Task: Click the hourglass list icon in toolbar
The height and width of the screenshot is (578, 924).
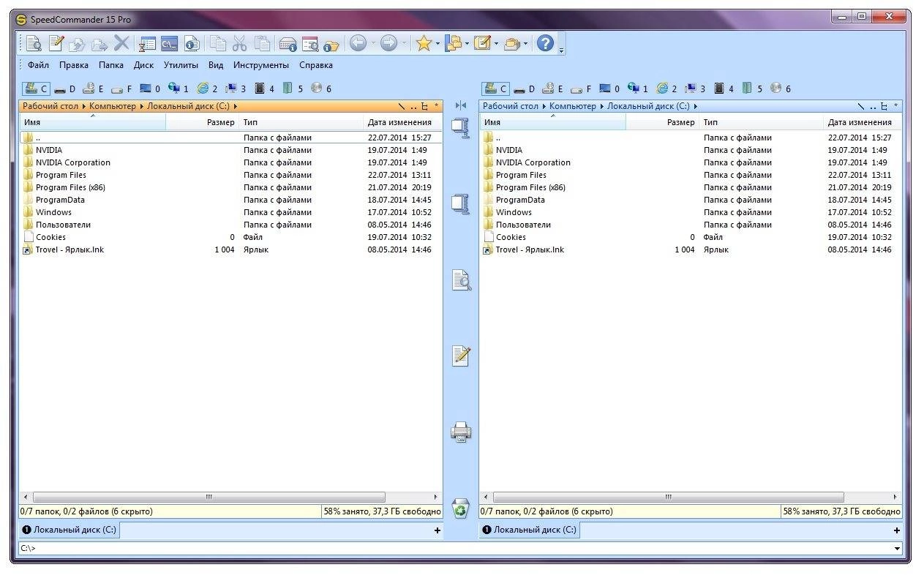Action: 147,44
